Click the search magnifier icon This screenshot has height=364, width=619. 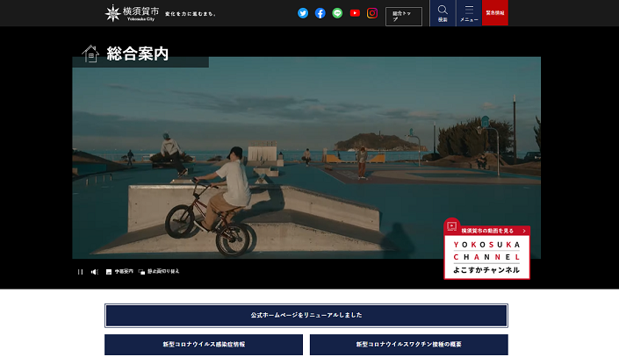pyautogui.click(x=443, y=13)
